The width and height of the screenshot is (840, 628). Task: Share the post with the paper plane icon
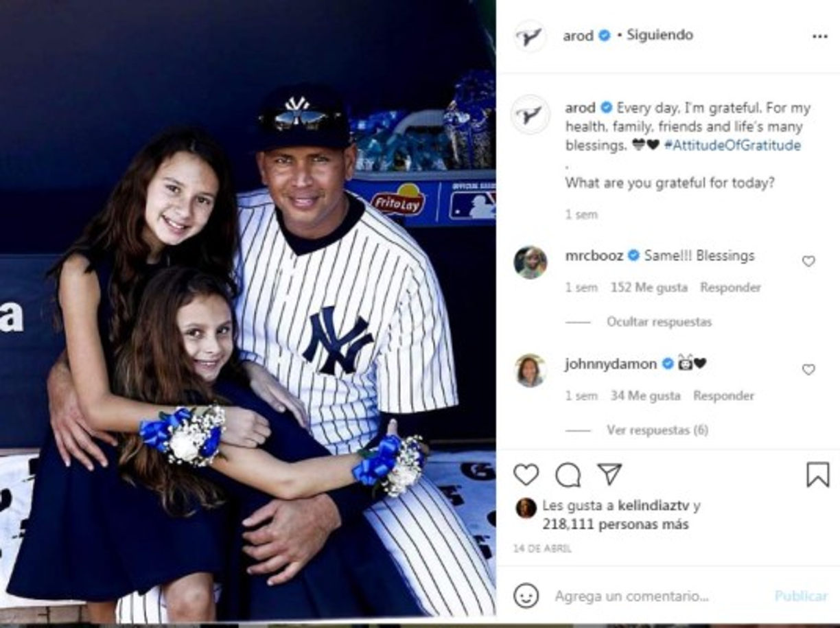609,474
